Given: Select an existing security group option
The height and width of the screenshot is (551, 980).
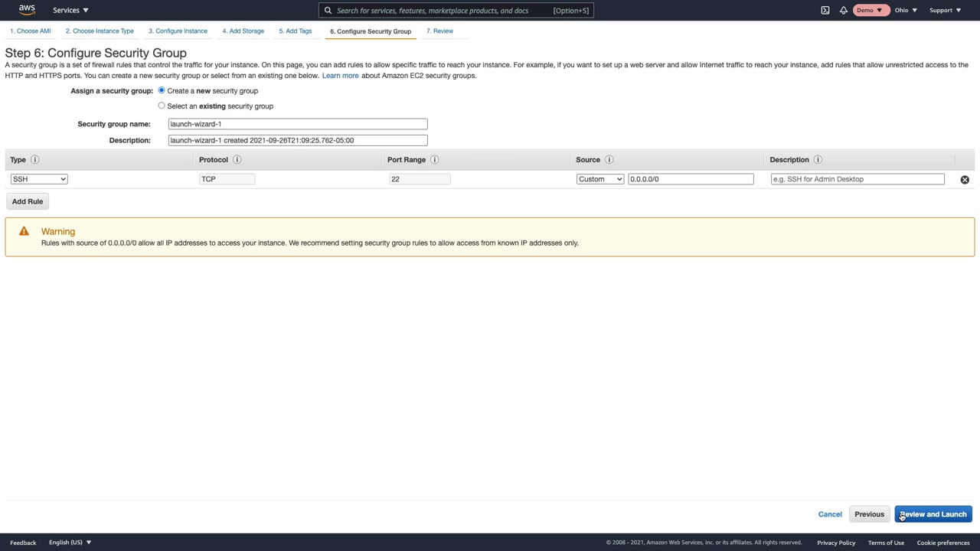Looking at the screenshot, I should click(x=162, y=106).
